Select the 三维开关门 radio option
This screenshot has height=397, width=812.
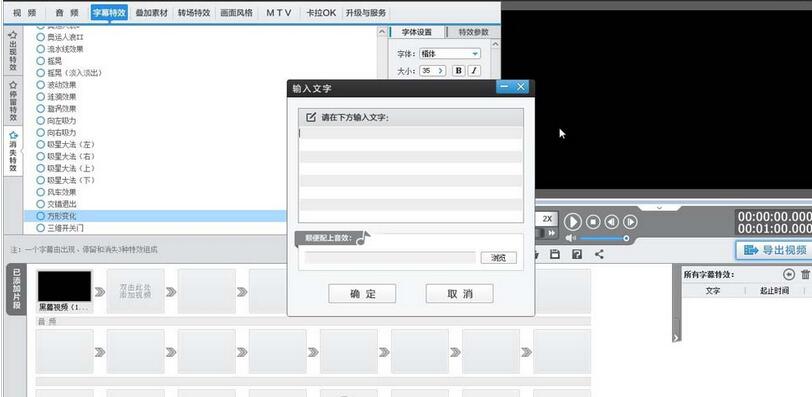click(x=40, y=228)
